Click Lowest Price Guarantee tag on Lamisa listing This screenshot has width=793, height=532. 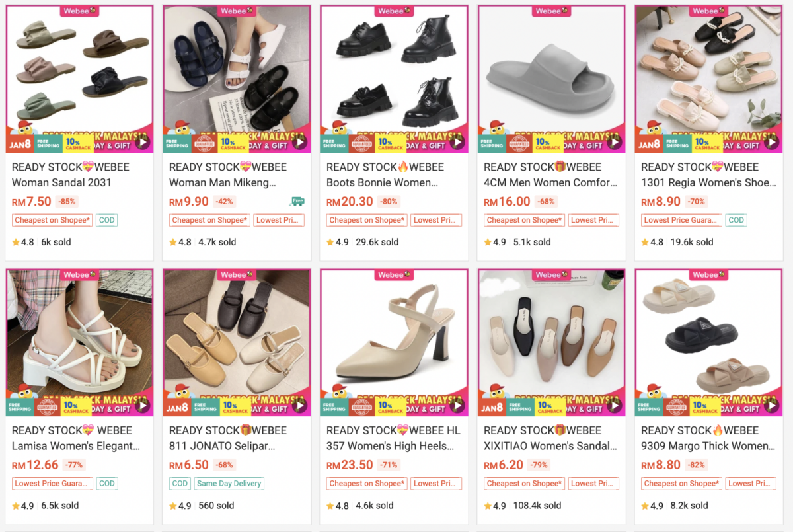pos(52,484)
